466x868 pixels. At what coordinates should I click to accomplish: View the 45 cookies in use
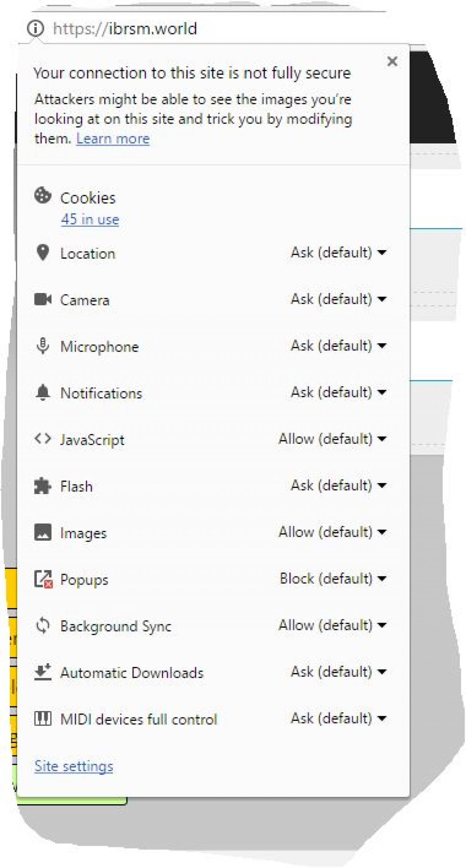90,219
